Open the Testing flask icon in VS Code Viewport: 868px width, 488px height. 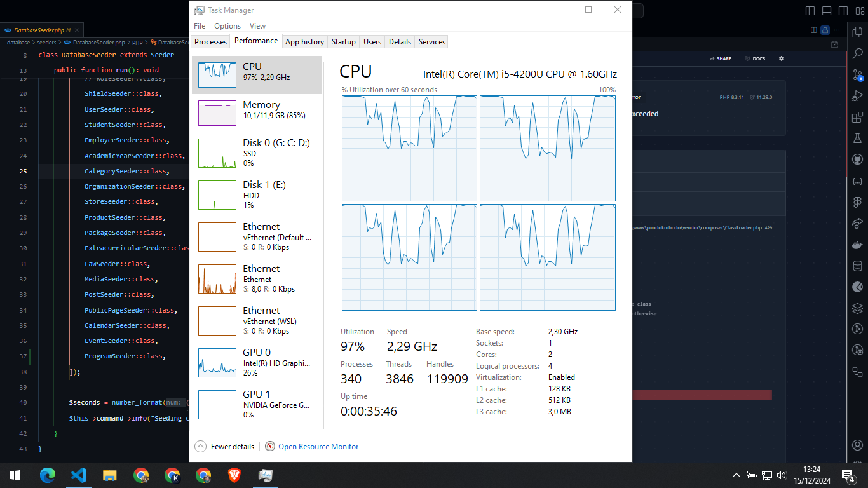(x=857, y=138)
